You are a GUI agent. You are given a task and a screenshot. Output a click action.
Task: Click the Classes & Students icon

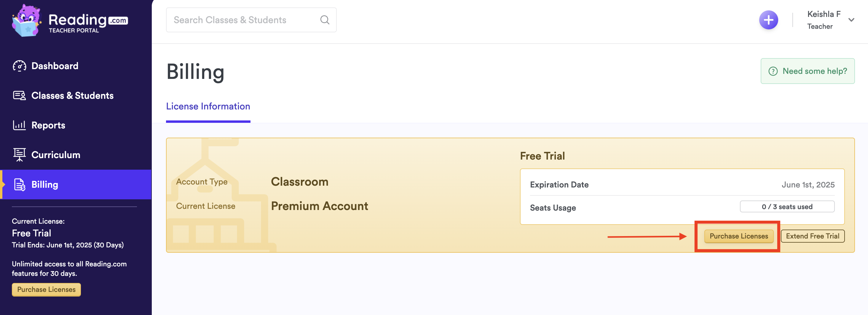pyautogui.click(x=19, y=96)
